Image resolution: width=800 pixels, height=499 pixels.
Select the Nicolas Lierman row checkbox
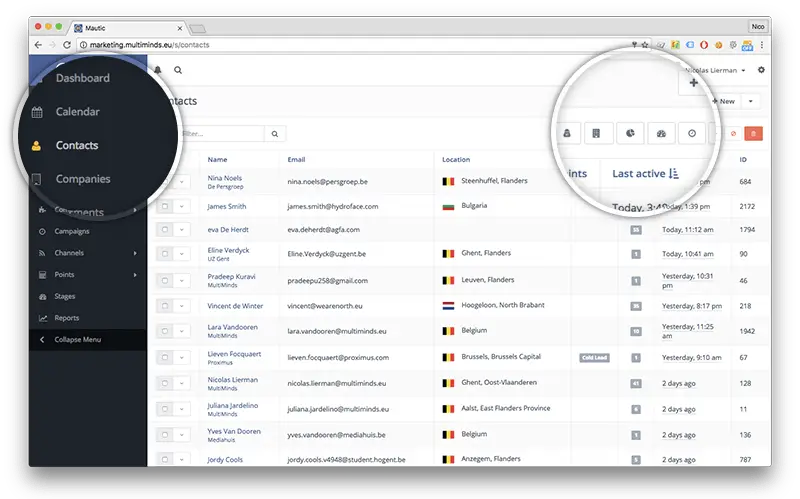165,383
